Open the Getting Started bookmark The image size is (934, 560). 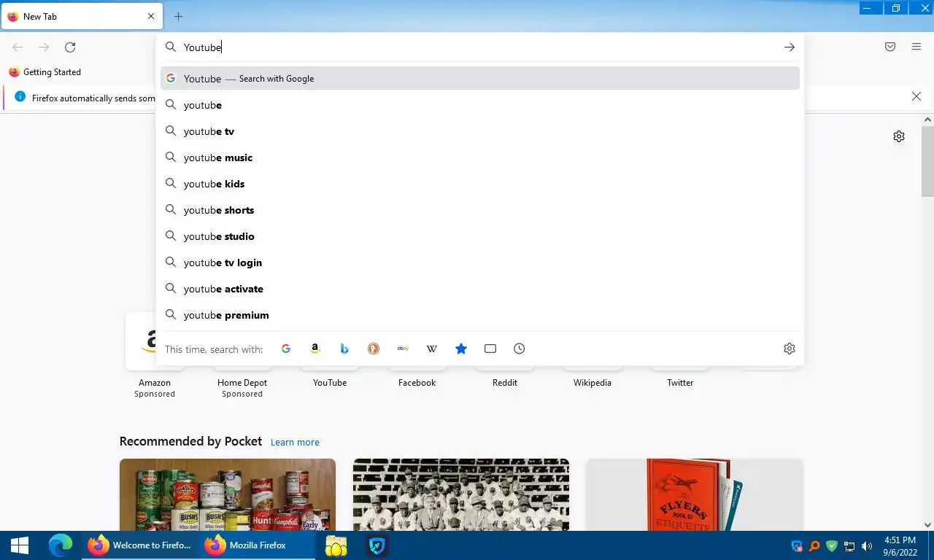45,72
